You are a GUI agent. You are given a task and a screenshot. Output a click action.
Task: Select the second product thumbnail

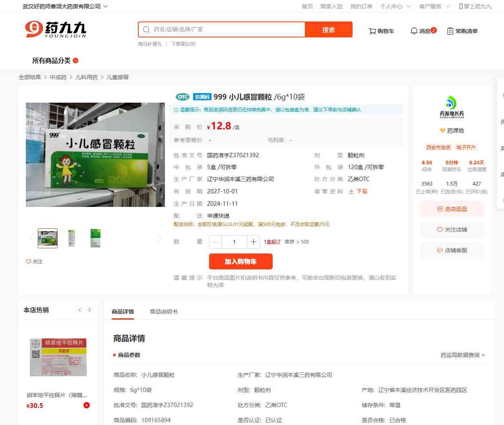pos(72,238)
